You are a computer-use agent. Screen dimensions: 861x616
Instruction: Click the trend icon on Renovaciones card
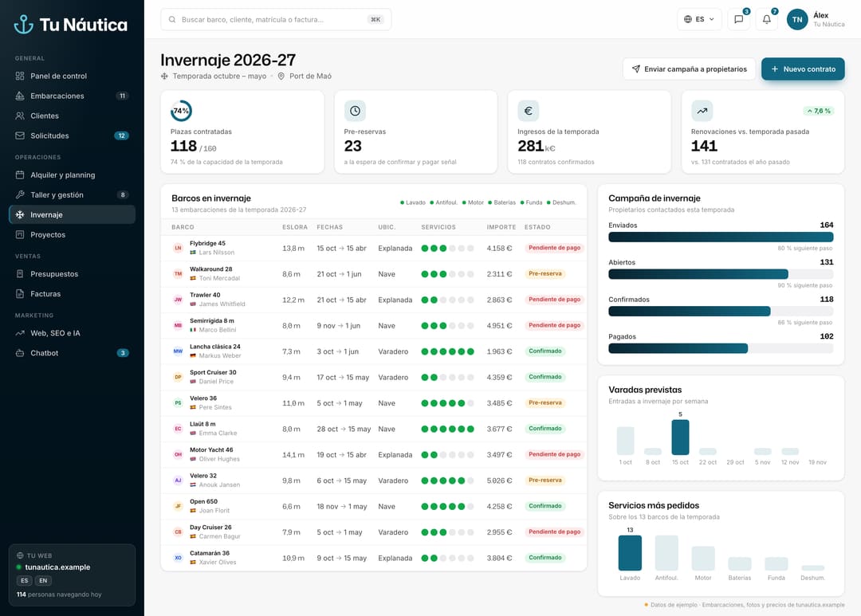coord(702,111)
